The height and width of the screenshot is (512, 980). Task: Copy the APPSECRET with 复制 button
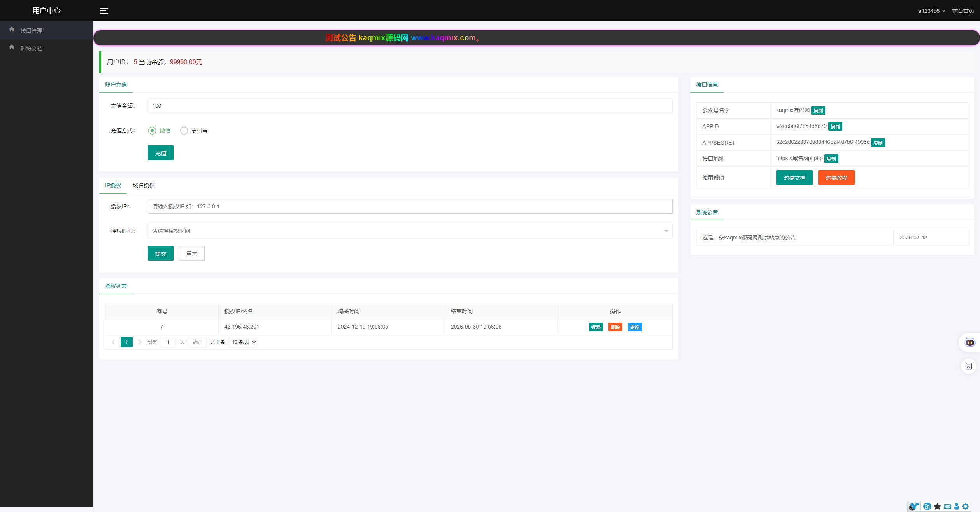coord(878,143)
